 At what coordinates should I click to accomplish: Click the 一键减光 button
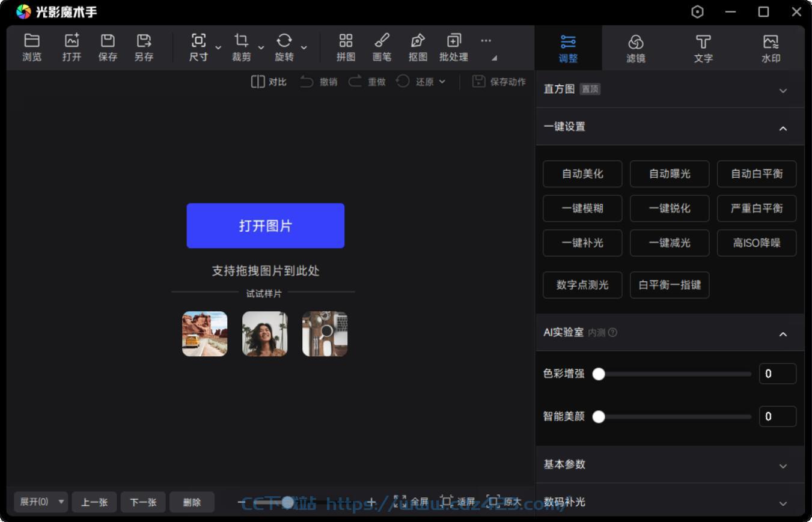point(670,243)
